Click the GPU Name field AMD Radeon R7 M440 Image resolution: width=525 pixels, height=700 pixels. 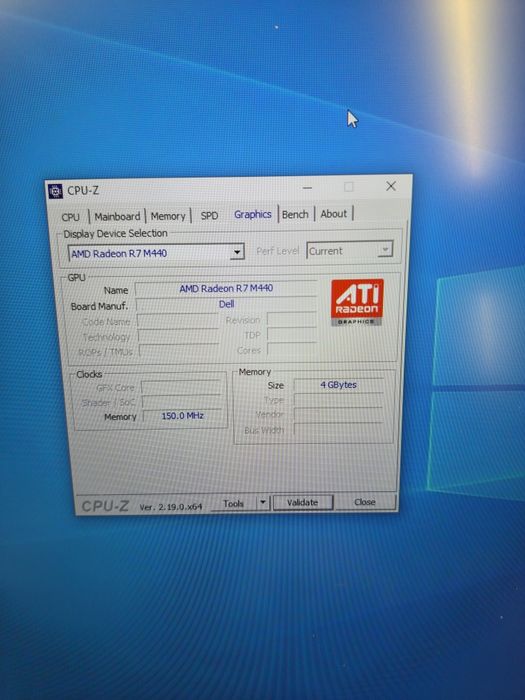(x=226, y=288)
